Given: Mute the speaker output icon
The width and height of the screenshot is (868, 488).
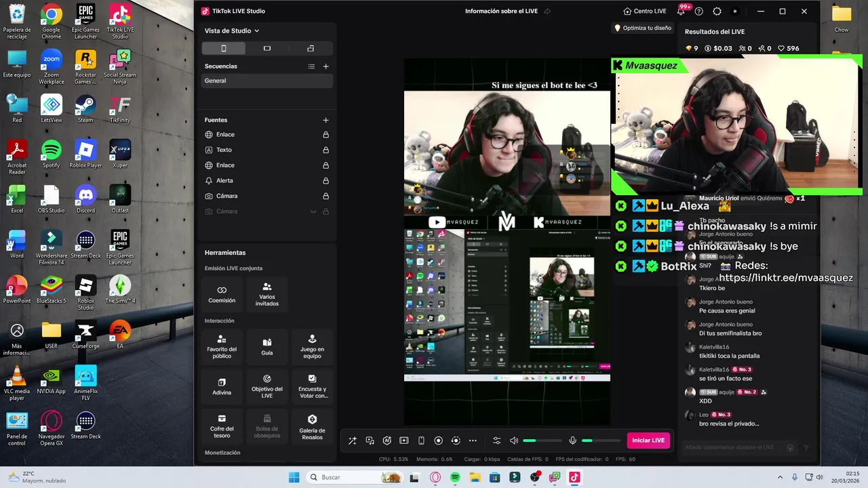Looking at the screenshot, I should [514, 441].
